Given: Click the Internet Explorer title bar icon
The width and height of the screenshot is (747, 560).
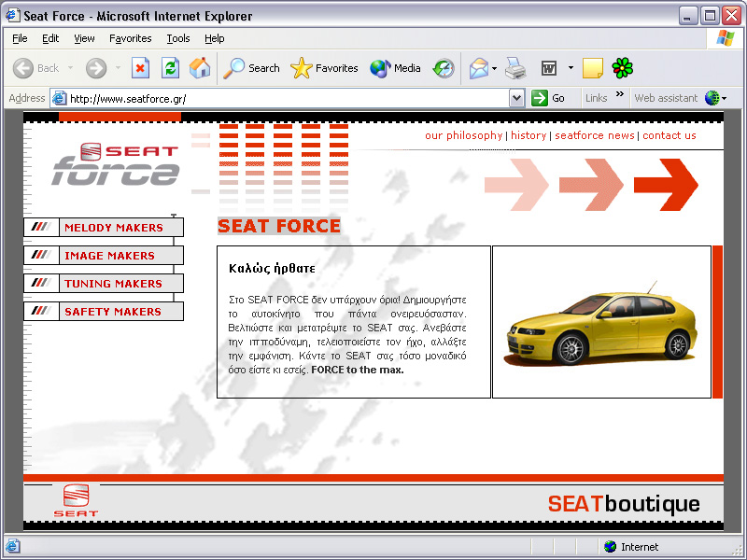Looking at the screenshot, I should [x=12, y=16].
